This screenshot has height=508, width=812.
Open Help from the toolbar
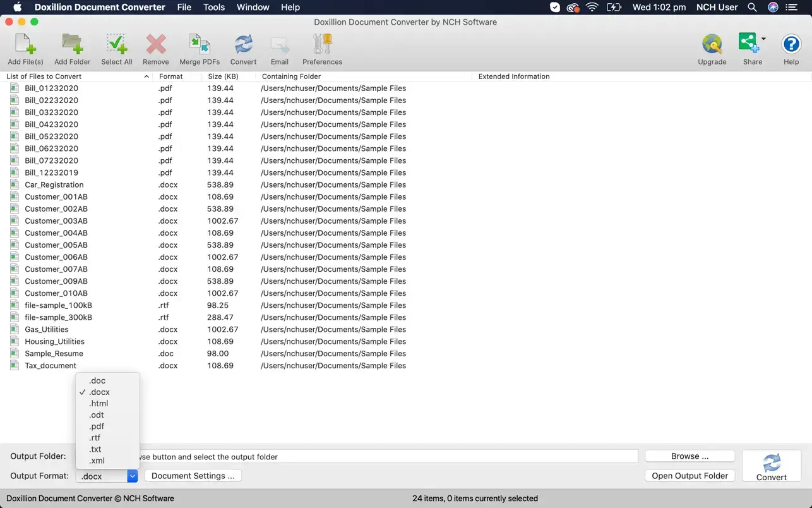(x=791, y=49)
